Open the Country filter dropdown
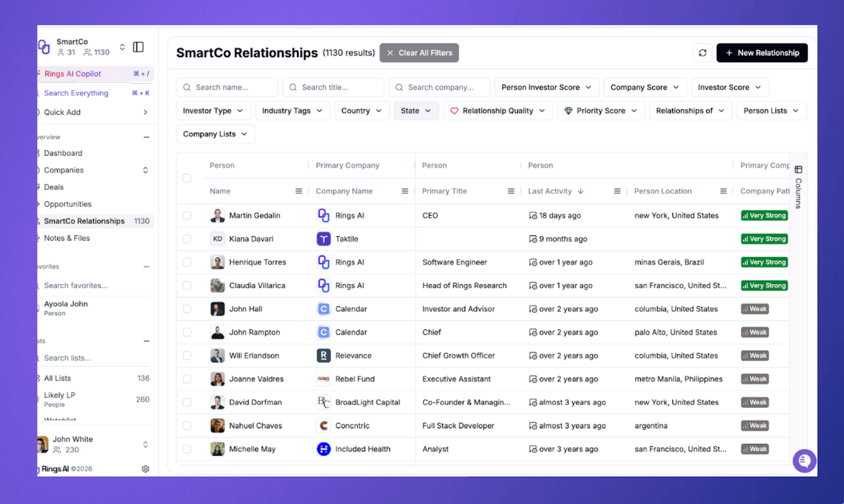This screenshot has width=844, height=504. [x=361, y=111]
